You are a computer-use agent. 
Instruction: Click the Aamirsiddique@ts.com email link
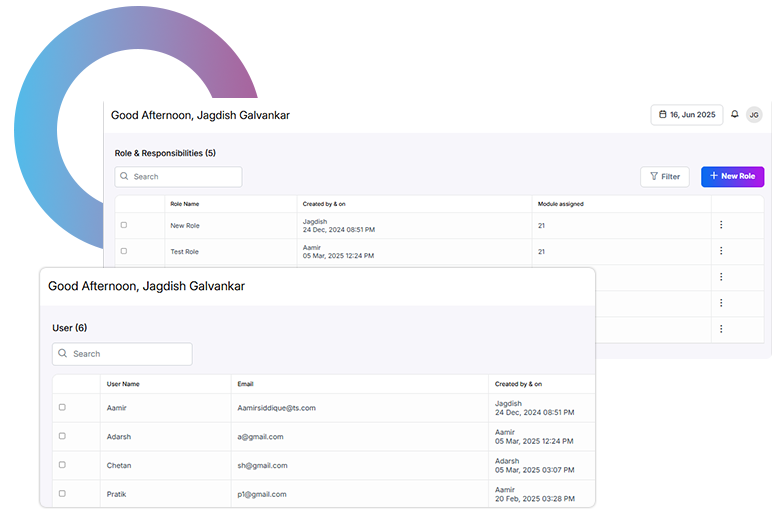(x=276, y=408)
